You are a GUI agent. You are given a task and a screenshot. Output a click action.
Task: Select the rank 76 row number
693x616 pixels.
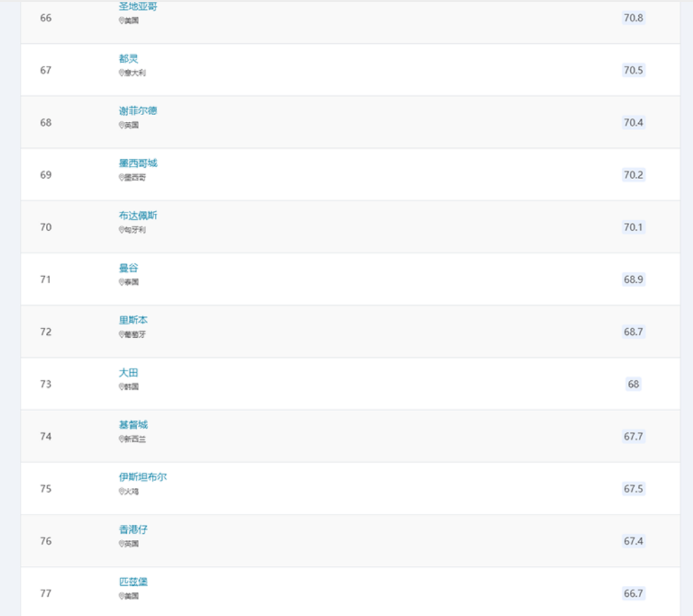46,541
